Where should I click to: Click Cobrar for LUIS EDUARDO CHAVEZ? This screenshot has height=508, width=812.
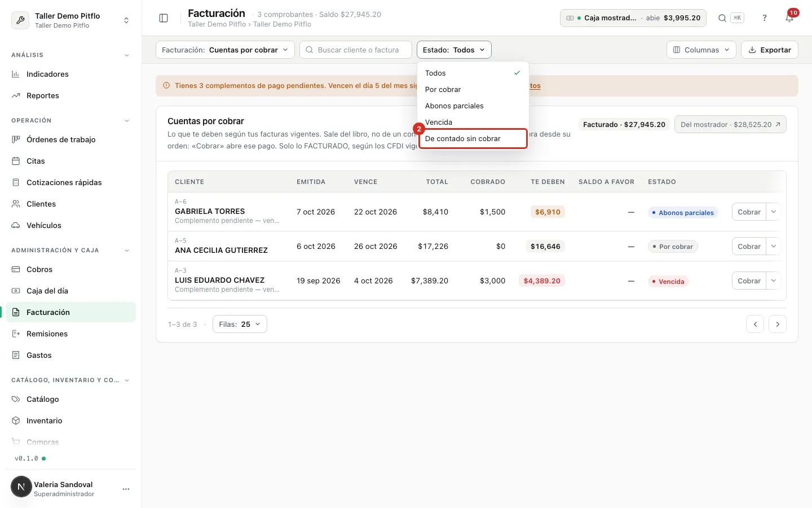[749, 281]
